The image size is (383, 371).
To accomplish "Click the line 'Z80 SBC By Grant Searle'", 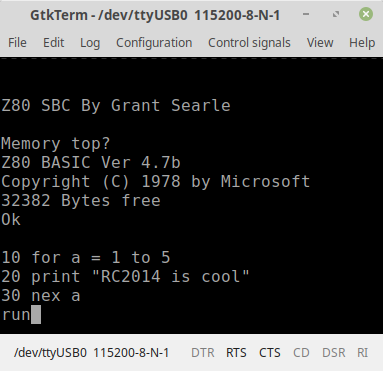I will coord(116,106).
